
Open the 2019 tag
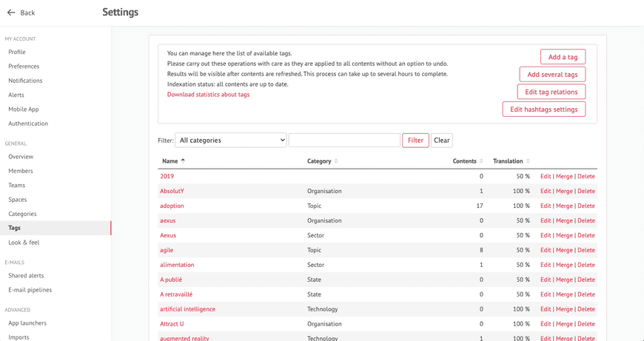tap(167, 177)
